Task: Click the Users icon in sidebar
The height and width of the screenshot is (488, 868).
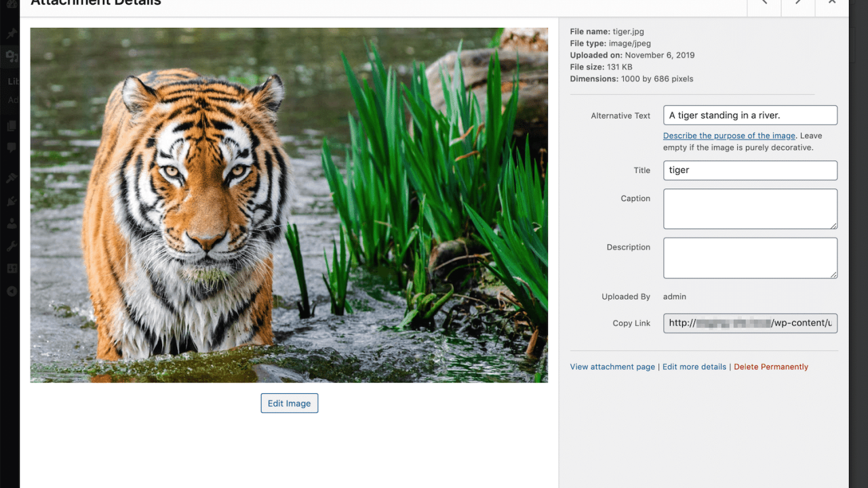Action: [11, 224]
